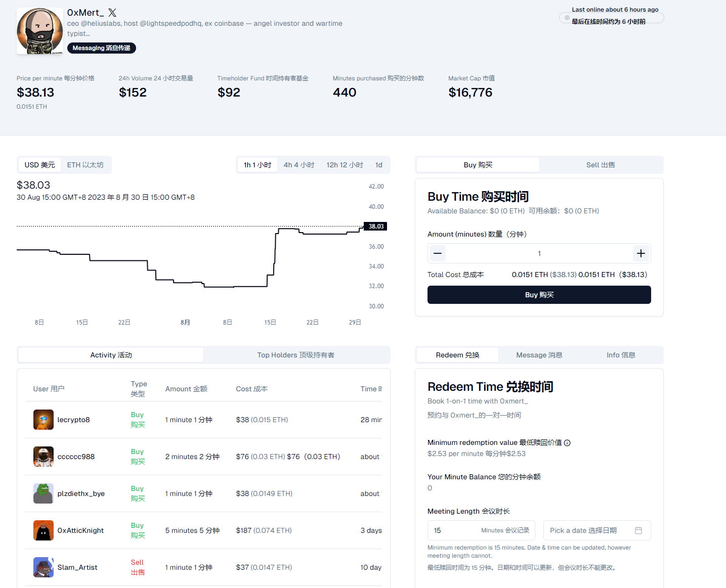Click 0xAtticKnight's avatar
Image resolution: width=726 pixels, height=588 pixels.
[x=44, y=530]
